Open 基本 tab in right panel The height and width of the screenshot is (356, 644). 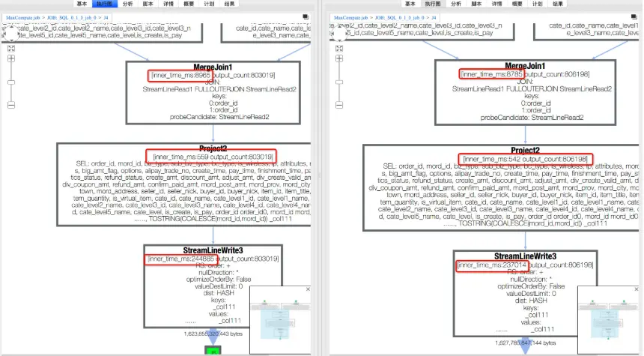coord(410,4)
